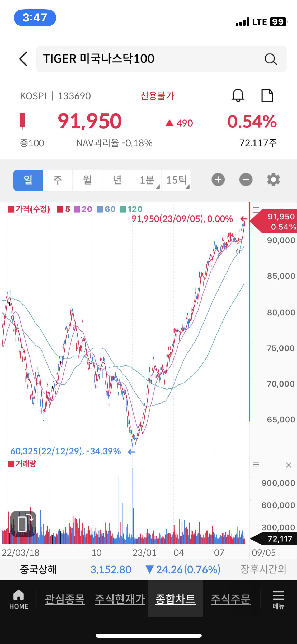297x644 pixels.
Task: Tap the screen rotate icon
Action: tap(23, 523)
